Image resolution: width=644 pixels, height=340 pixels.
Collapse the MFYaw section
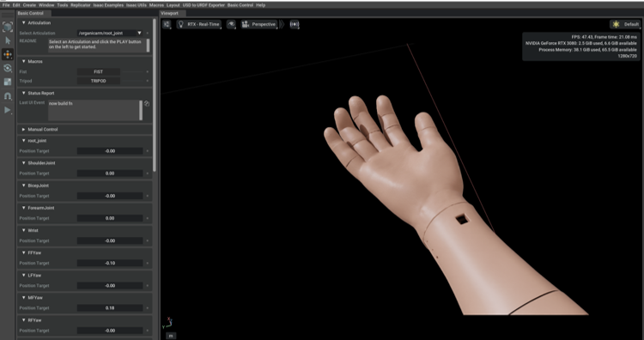coord(24,298)
